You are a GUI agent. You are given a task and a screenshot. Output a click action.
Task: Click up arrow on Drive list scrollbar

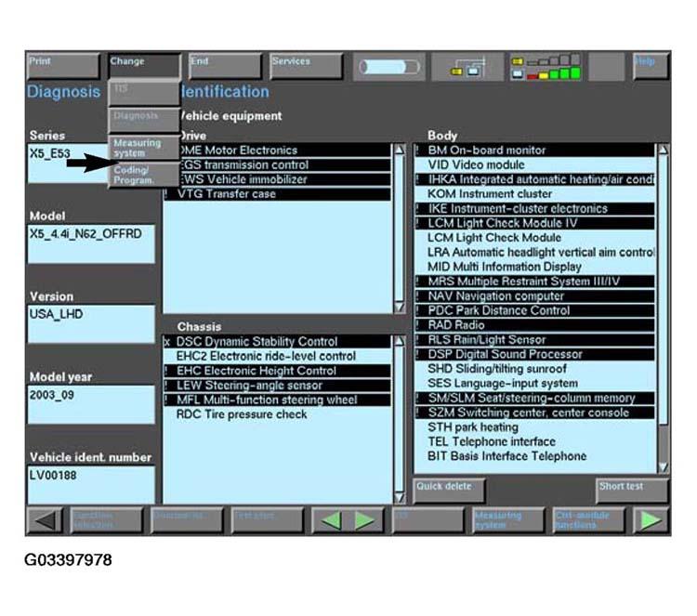point(400,150)
